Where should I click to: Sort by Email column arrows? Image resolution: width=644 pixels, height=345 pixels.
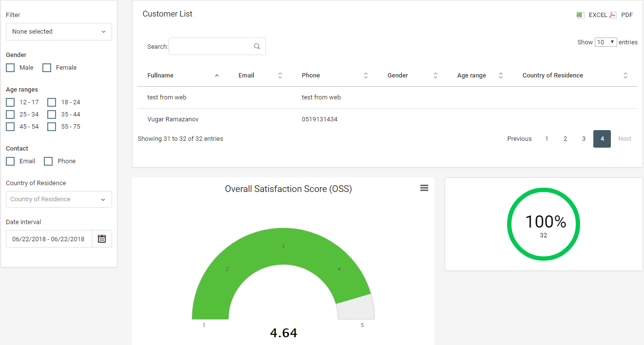point(280,76)
